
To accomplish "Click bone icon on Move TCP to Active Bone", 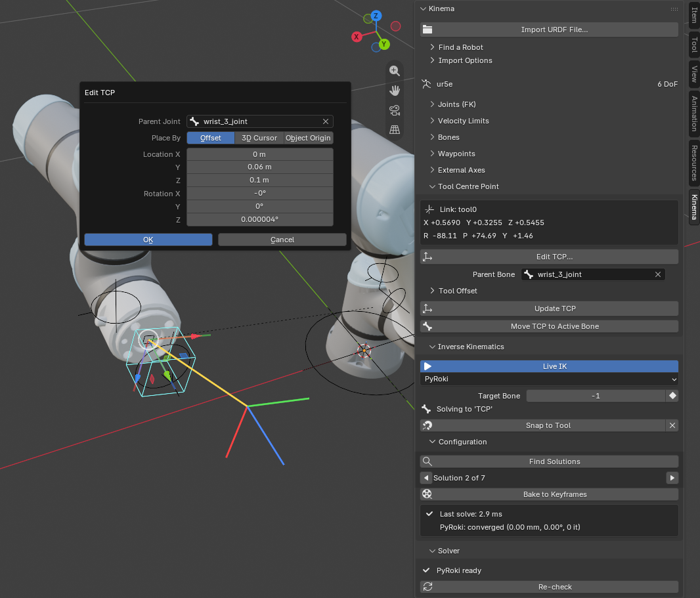I will pos(427,326).
